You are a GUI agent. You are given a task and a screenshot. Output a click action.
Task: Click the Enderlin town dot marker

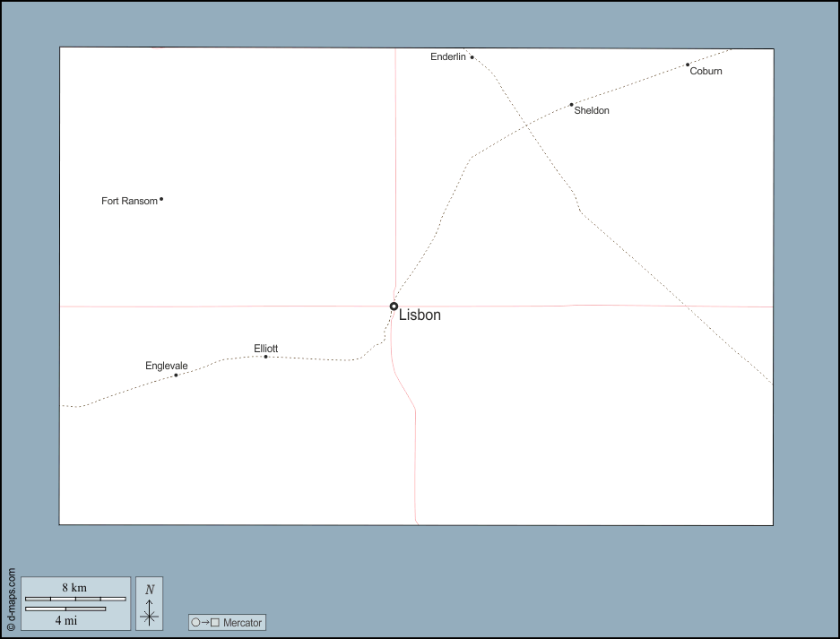(472, 57)
